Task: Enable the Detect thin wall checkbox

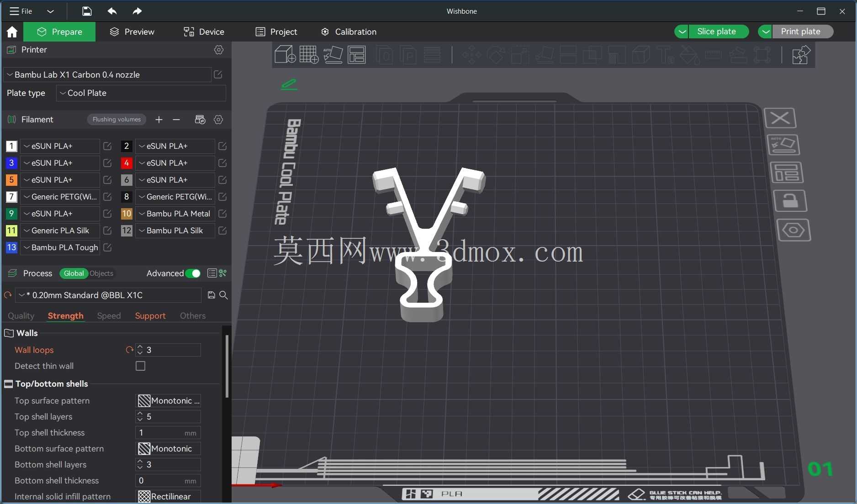Action: pos(141,366)
